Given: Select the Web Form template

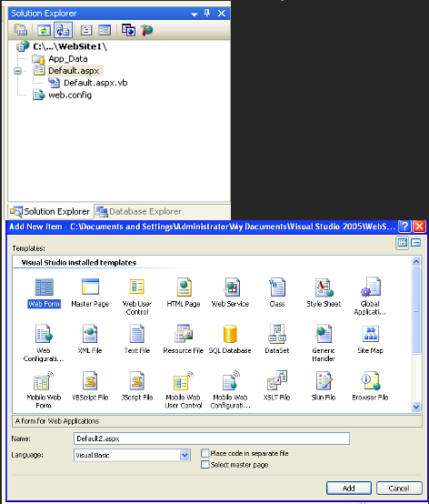Looking at the screenshot, I should 44,293.
